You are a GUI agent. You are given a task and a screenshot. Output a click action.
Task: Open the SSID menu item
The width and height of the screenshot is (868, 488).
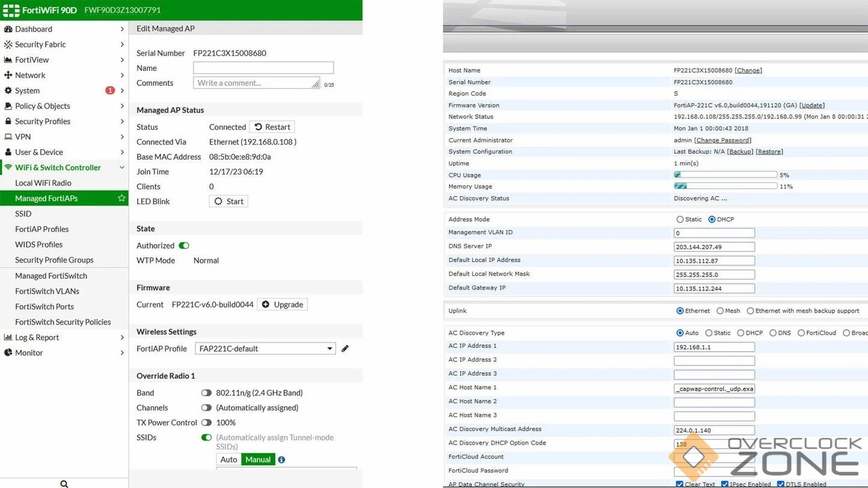[x=23, y=213]
